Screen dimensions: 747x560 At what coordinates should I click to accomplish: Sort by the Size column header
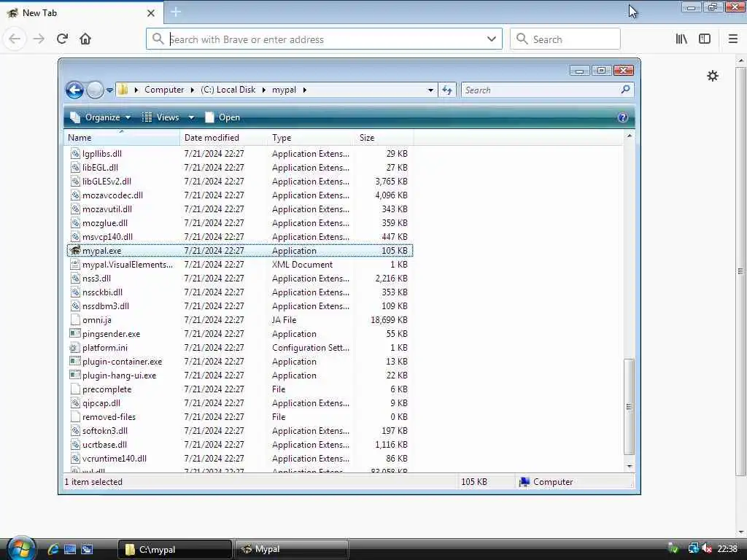click(384, 138)
